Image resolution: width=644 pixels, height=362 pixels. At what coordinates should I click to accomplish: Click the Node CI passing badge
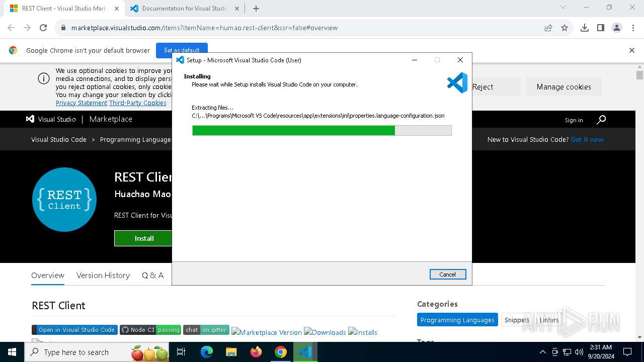[x=150, y=330]
